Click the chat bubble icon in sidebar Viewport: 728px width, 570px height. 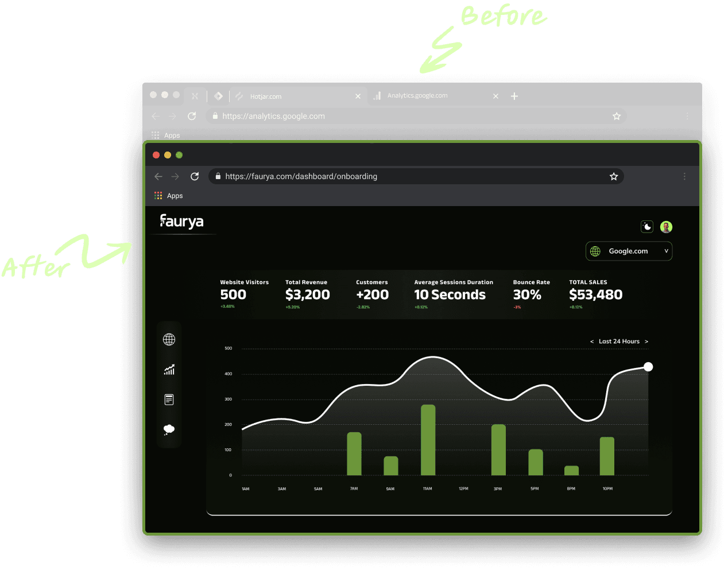tap(169, 429)
